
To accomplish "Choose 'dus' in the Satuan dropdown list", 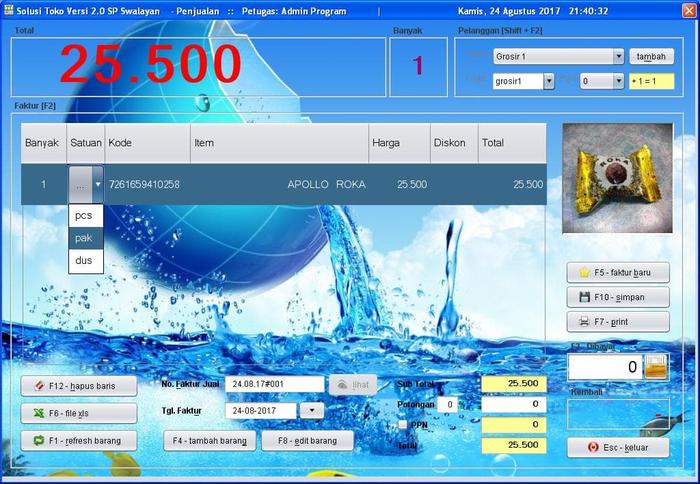I will pos(84,260).
